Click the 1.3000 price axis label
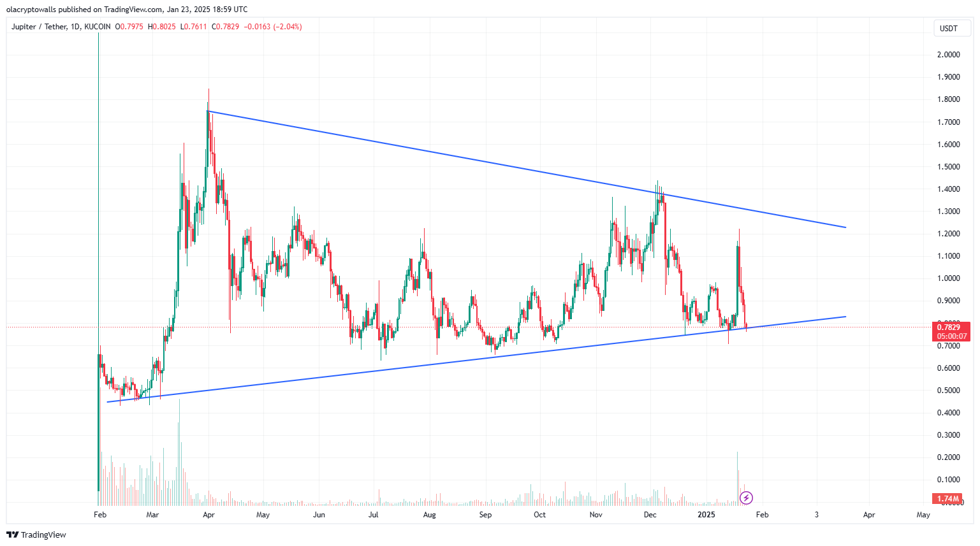Screen dimensions: 980x546 (948, 212)
